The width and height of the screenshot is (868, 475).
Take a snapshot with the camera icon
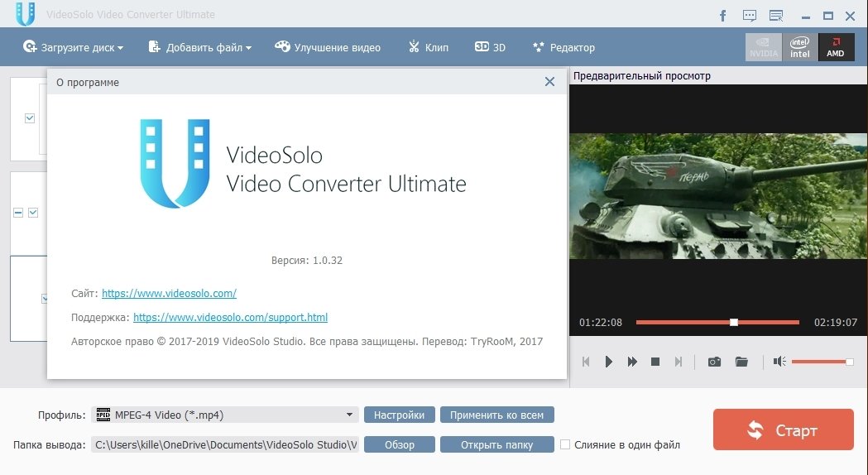pyautogui.click(x=713, y=362)
